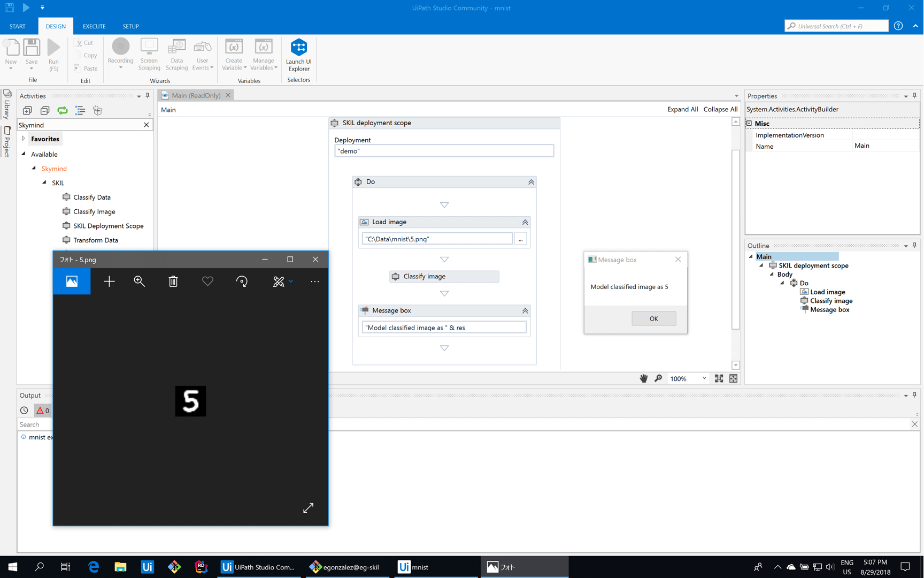
Task: Collapse the SKIL tree node
Action: [x=44, y=182]
